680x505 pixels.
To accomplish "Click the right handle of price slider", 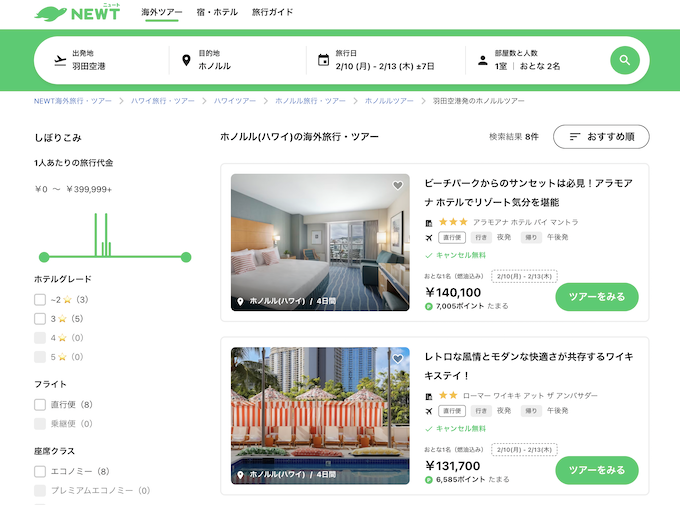I will click(185, 257).
